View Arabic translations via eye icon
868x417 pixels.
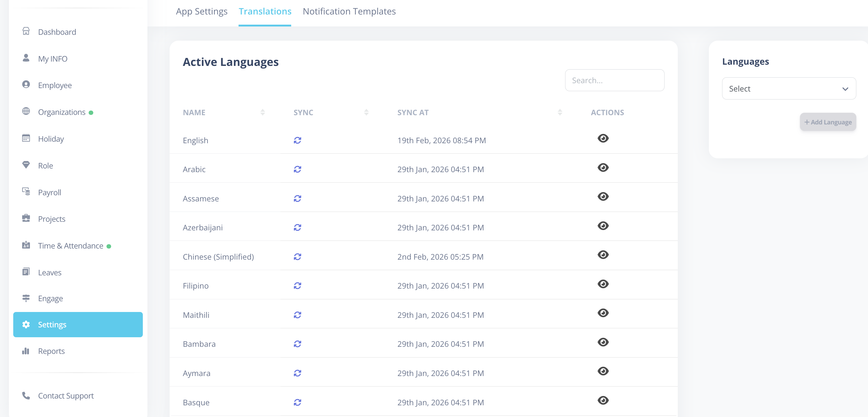click(x=603, y=168)
